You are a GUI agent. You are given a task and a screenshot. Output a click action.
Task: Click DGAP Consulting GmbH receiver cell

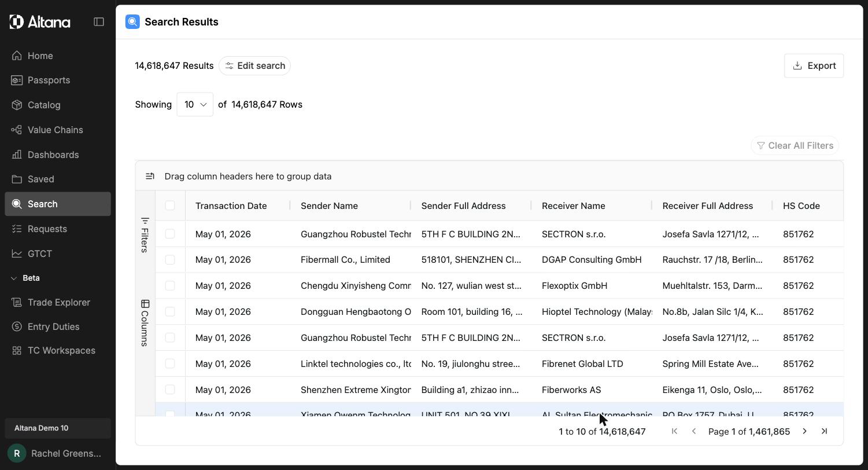[592, 260]
